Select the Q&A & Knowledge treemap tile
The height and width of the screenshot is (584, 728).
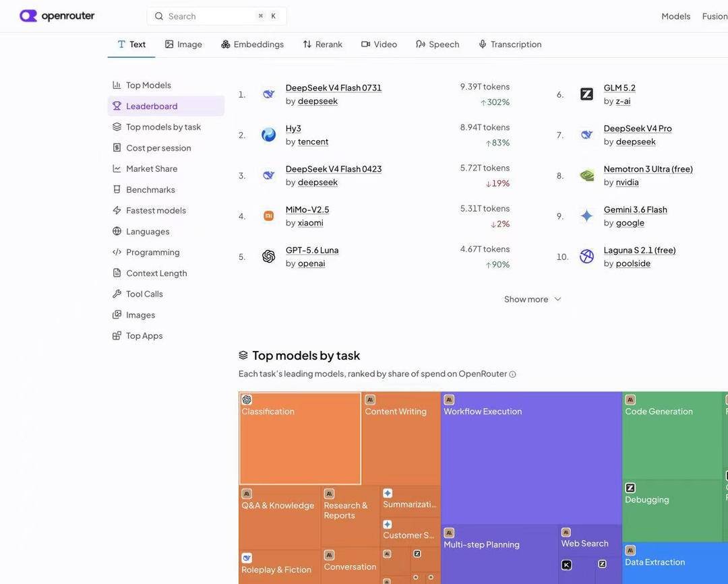pos(280,517)
